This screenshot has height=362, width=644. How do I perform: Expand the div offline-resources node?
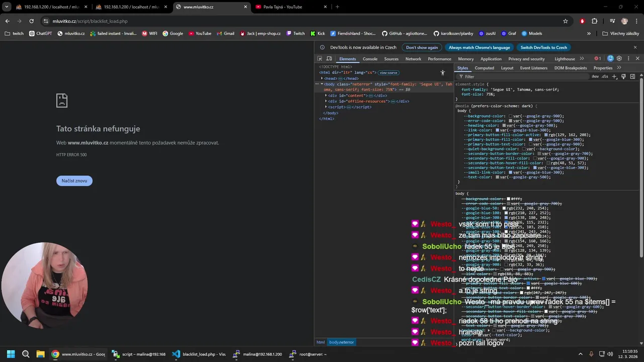point(326,101)
